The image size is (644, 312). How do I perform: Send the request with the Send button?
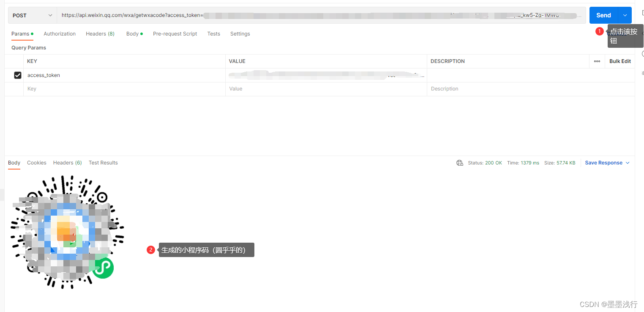(x=603, y=15)
